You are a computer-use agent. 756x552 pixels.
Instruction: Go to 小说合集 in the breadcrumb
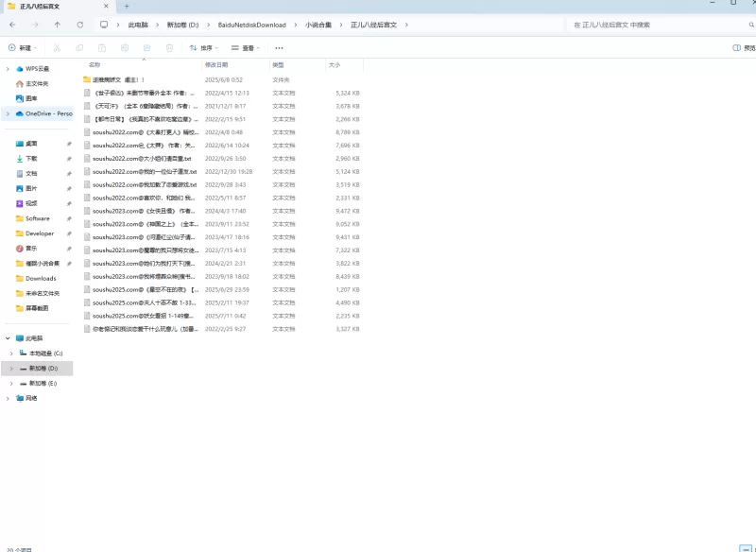(318, 25)
